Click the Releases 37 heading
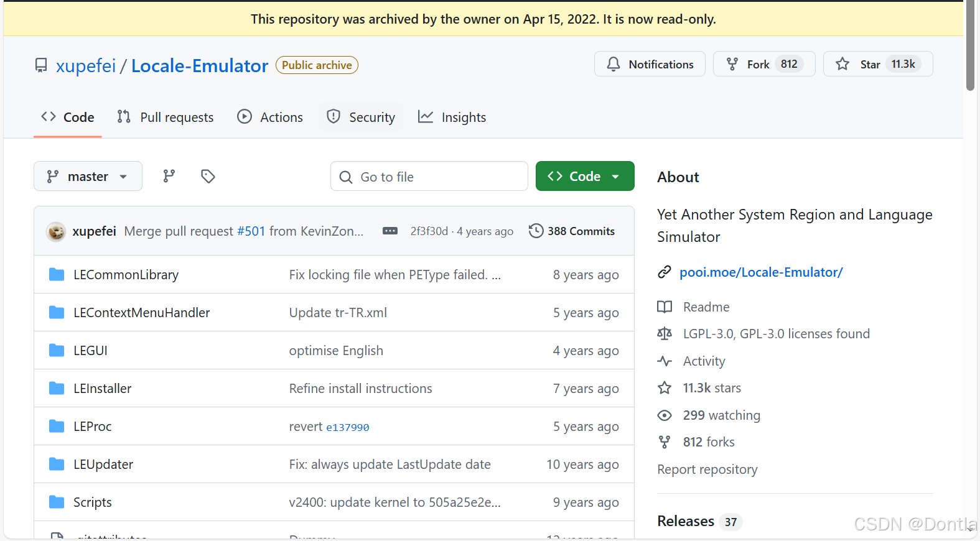 (x=699, y=521)
